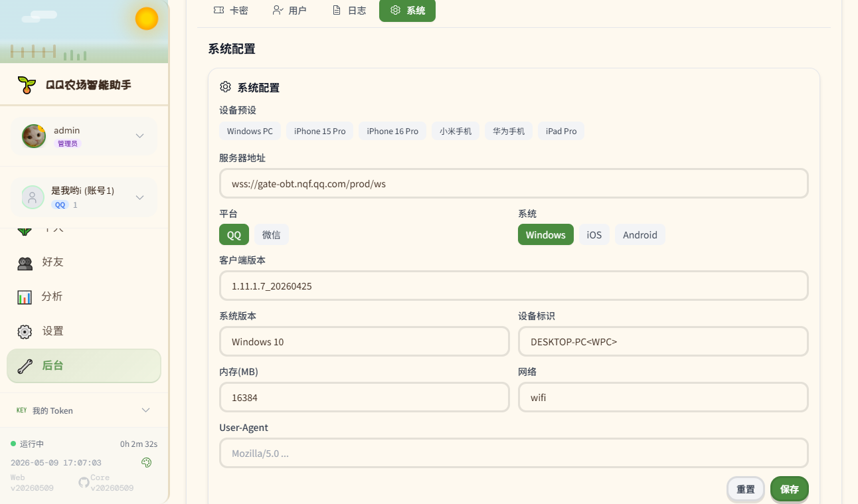Apply the Windows PC device preset
Image resolution: width=858 pixels, height=504 pixels.
250,131
